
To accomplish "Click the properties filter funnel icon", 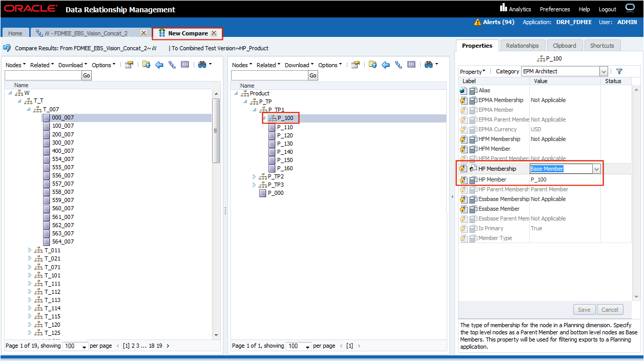I will click(x=619, y=72).
